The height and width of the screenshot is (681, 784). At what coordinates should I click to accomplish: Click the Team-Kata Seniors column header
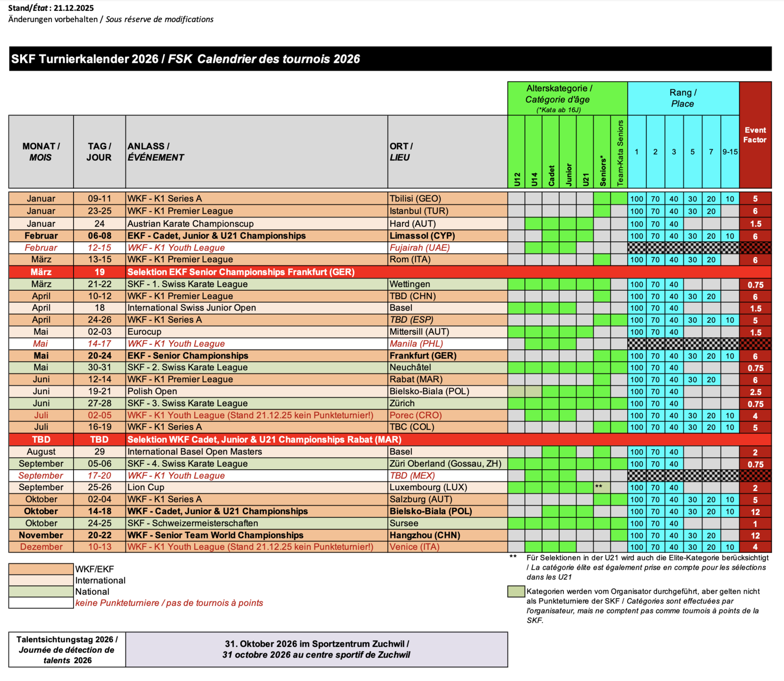(619, 152)
